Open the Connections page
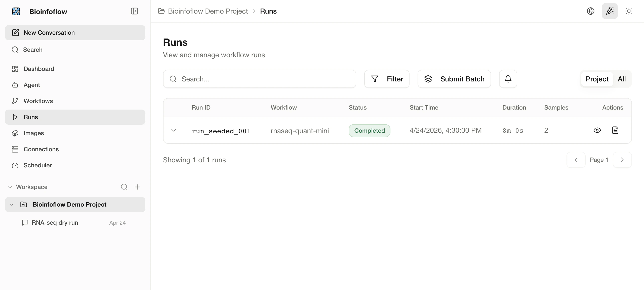 (x=75, y=149)
